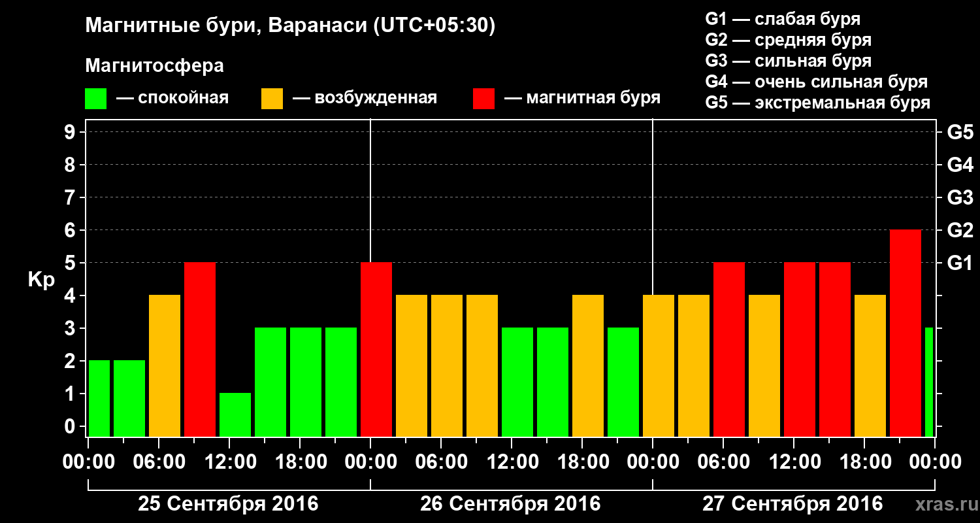This screenshot has width=980, height=523.
Task: Click the orange 'возбужденная' legend swatch
Action: click(x=272, y=99)
